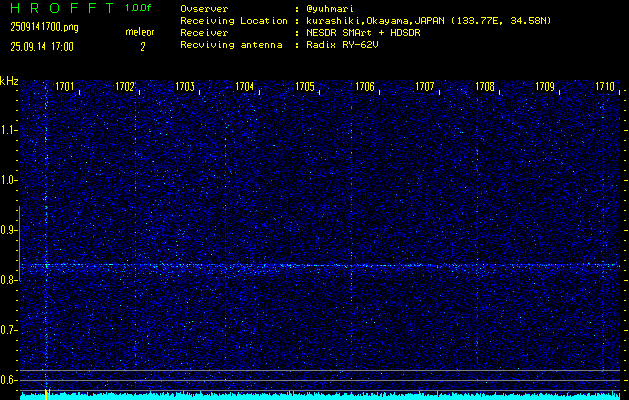Click the 1.0 kHz frequency label
The image size is (629, 400).
click(x=8, y=180)
